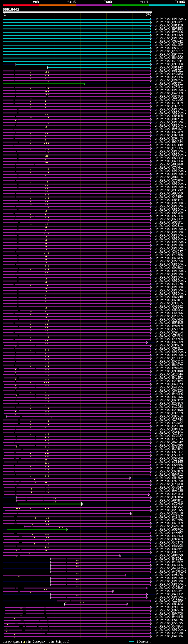Select the UniRef100_Q1DQE2 label
The height and width of the screenshot is (644, 188).
tap(169, 358)
